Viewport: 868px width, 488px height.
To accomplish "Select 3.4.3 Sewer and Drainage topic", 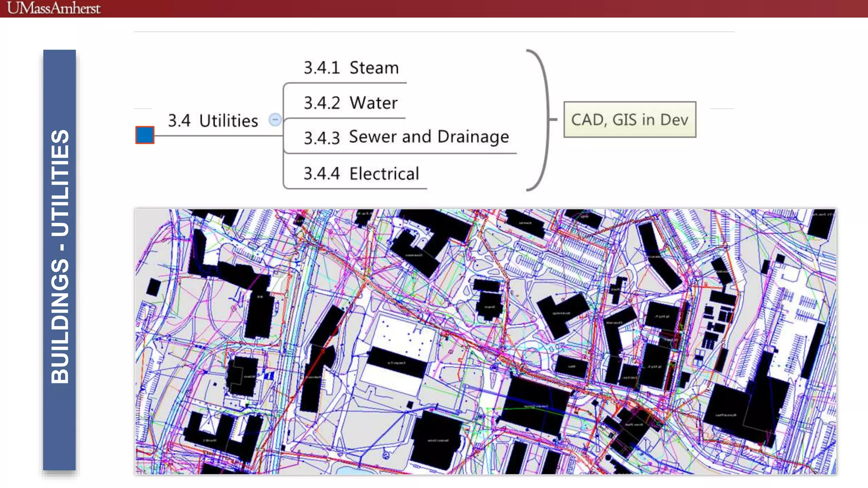I will (x=406, y=137).
